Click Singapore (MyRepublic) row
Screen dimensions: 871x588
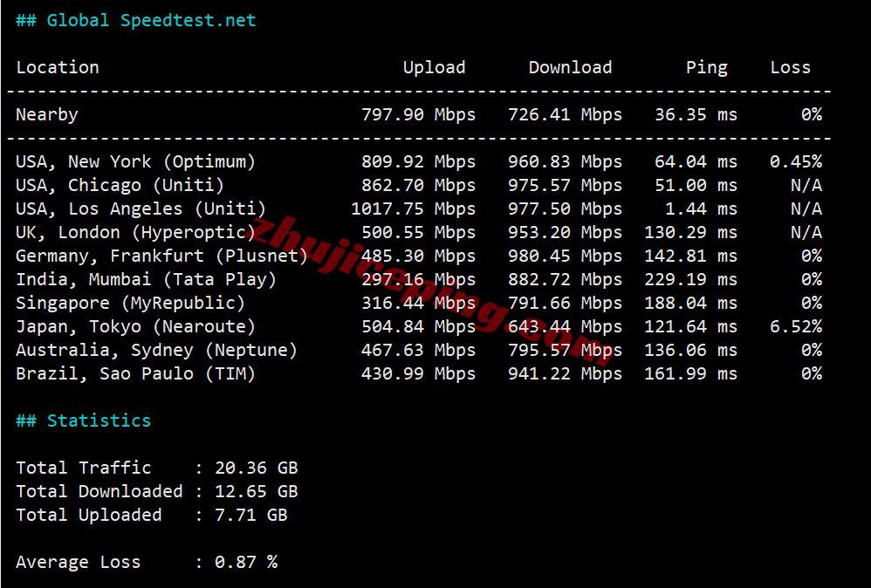[x=420, y=304]
